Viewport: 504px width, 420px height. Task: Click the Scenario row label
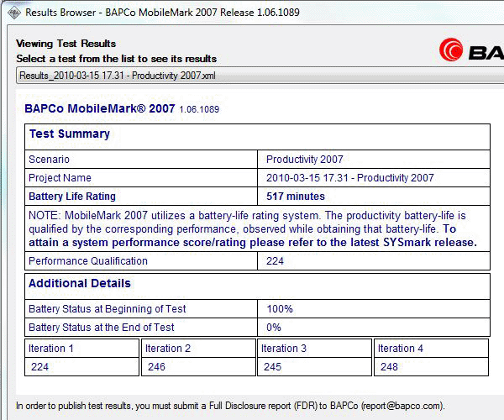[49, 160]
